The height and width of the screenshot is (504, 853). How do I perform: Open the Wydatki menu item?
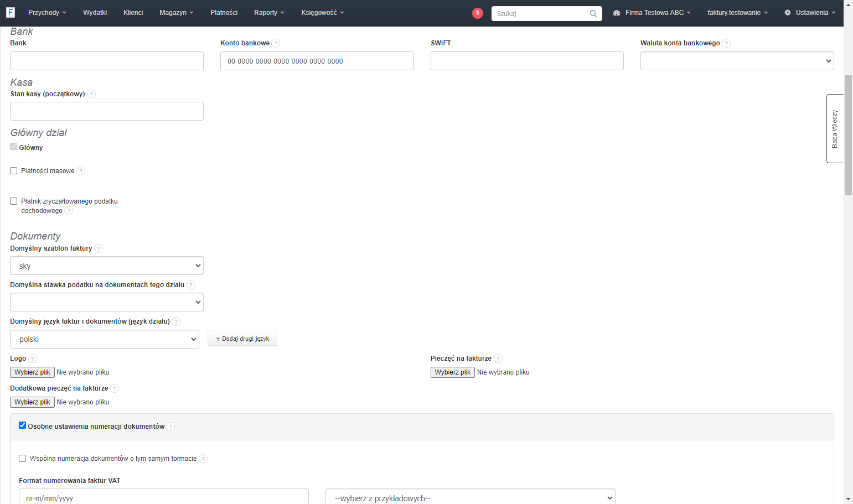(95, 13)
